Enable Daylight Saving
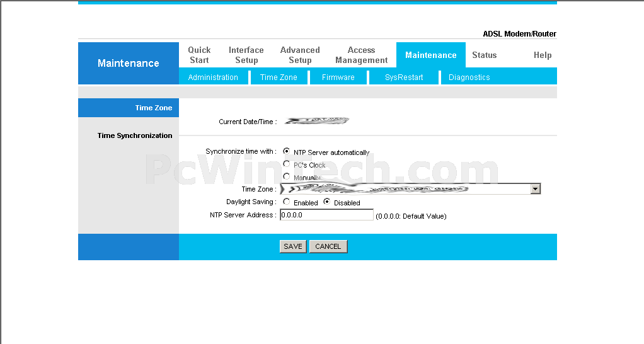This screenshot has width=644, height=344. 287,202
